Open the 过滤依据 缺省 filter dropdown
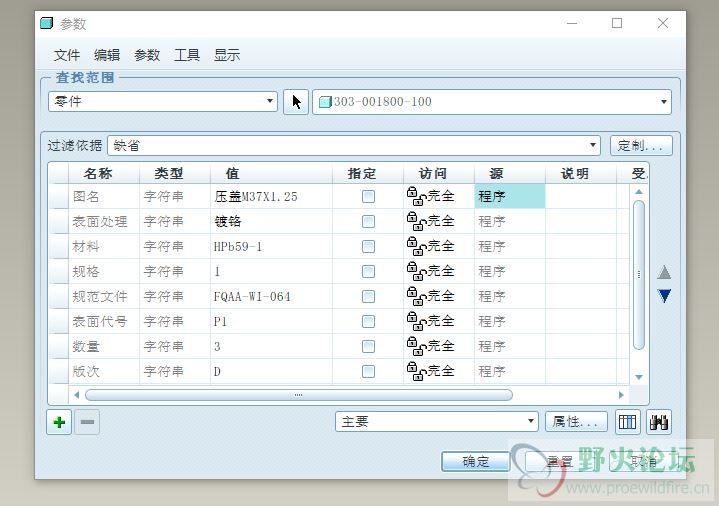The width and height of the screenshot is (719, 506). (x=354, y=146)
